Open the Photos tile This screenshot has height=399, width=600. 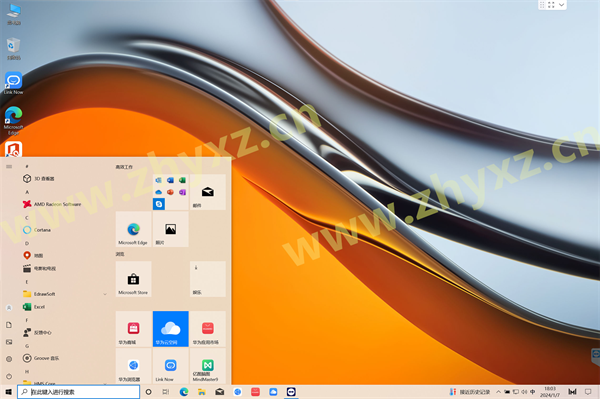pyautogui.click(x=171, y=229)
